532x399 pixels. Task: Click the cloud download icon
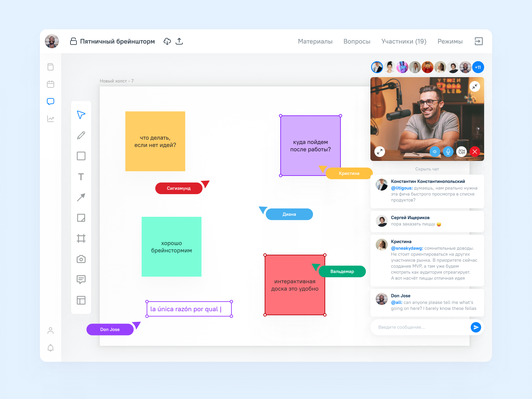click(x=167, y=41)
